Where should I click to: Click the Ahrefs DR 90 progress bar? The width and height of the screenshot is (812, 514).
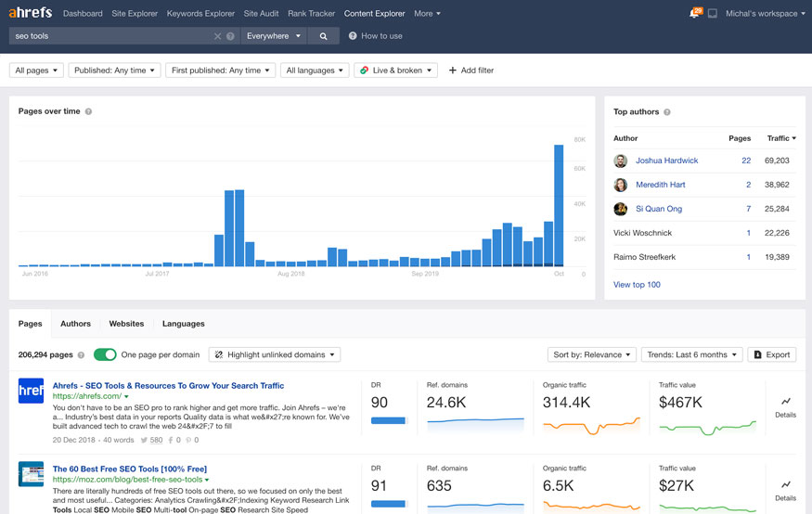(390, 421)
